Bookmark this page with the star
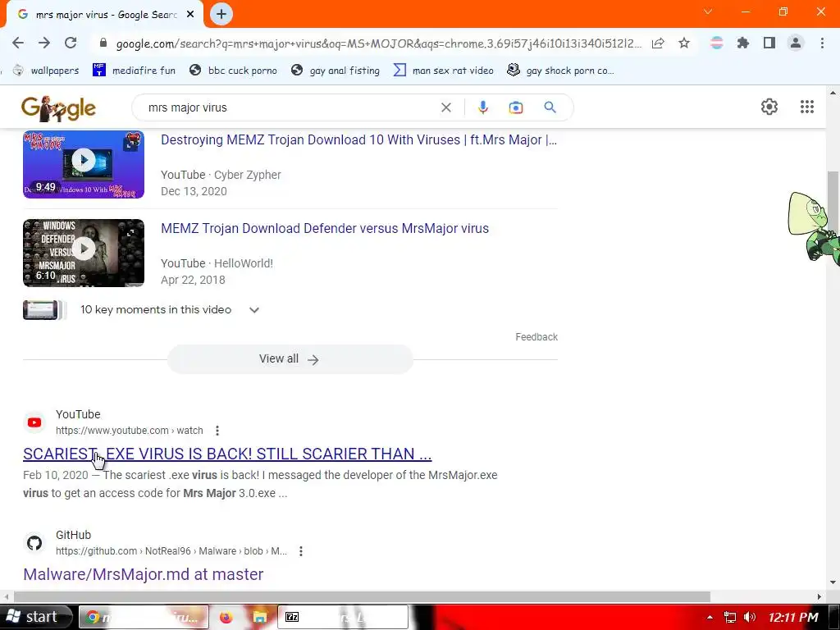 [684, 43]
